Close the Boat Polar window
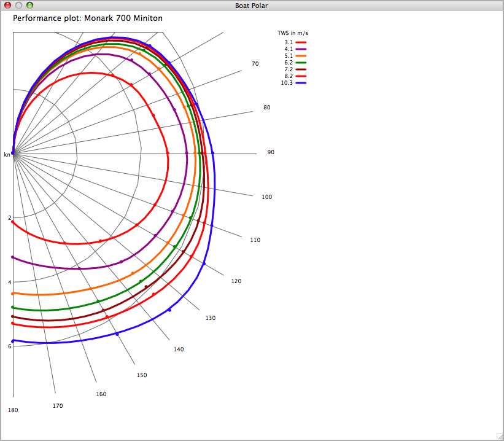Image resolution: width=504 pixels, height=441 pixels. (x=8, y=5)
